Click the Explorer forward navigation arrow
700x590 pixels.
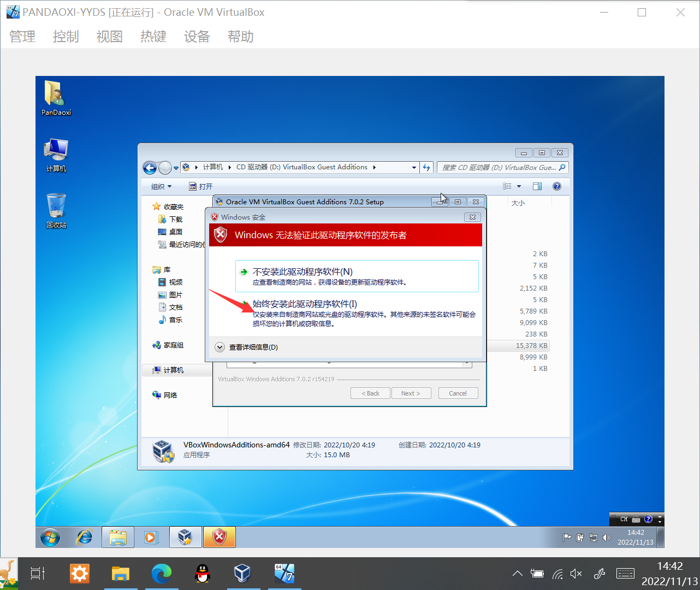(x=164, y=168)
